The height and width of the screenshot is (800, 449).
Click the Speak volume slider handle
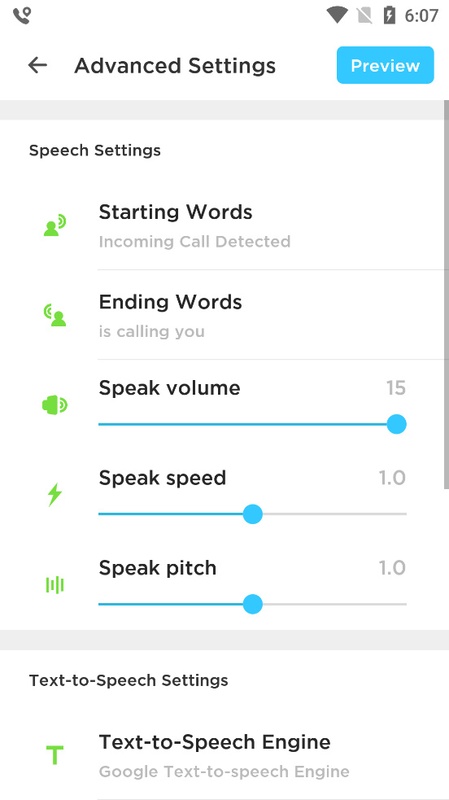point(396,424)
